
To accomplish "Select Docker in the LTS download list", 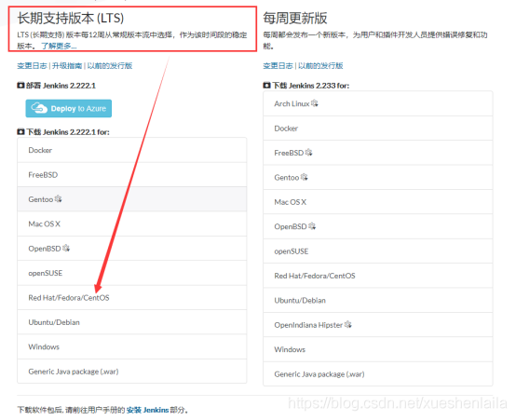I will (132, 150).
